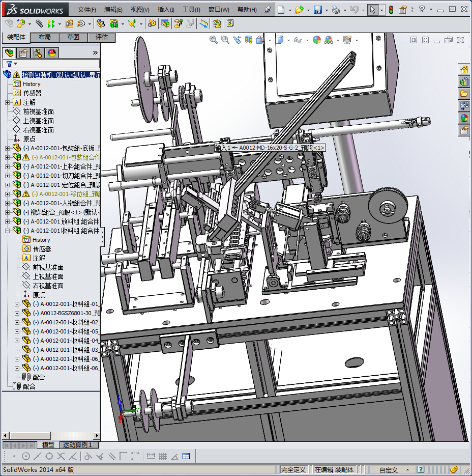Viewport: 472px width, 476px height.
Task: Collapse the A-0012-001收料組 assembly node
Action: point(7,231)
